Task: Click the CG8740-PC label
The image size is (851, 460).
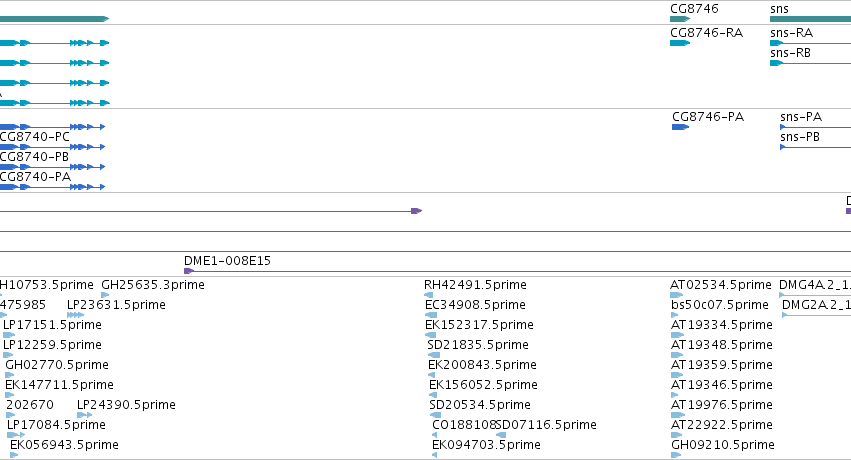Action: [x=35, y=137]
